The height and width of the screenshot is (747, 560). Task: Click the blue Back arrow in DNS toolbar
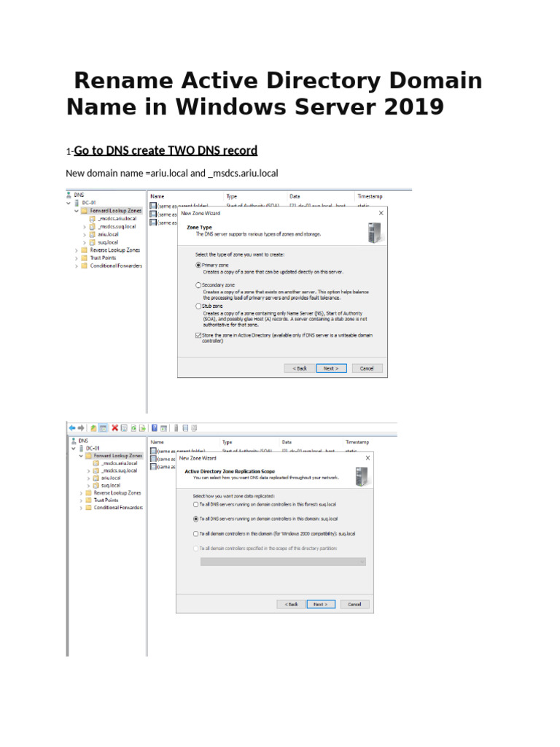point(72,427)
